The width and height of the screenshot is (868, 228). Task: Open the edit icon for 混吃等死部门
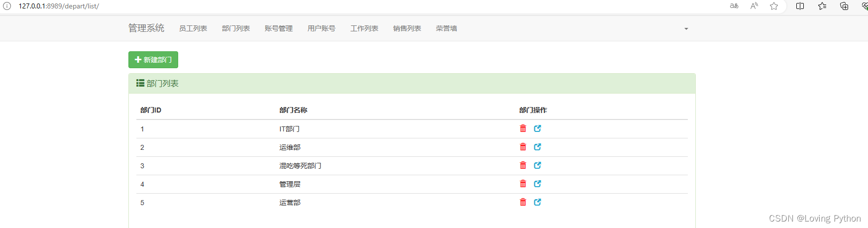(x=538, y=165)
